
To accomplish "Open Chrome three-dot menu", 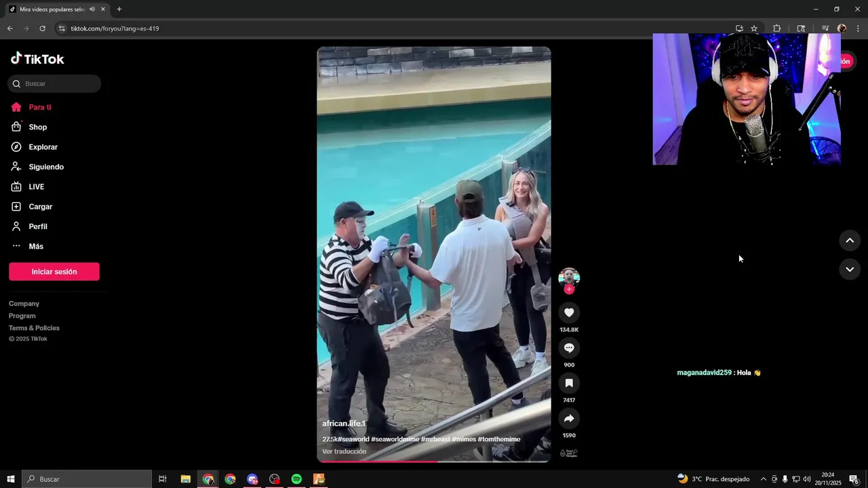I will 859,28.
